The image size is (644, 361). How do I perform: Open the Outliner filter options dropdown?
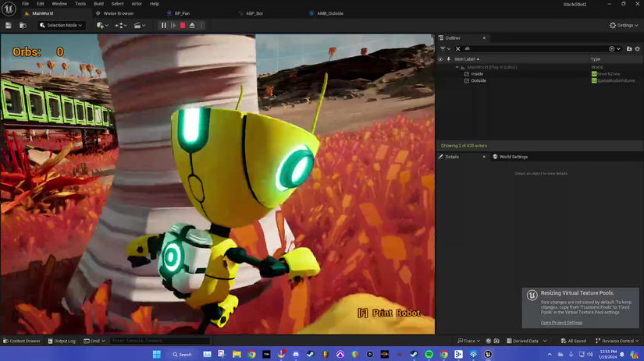[445, 49]
